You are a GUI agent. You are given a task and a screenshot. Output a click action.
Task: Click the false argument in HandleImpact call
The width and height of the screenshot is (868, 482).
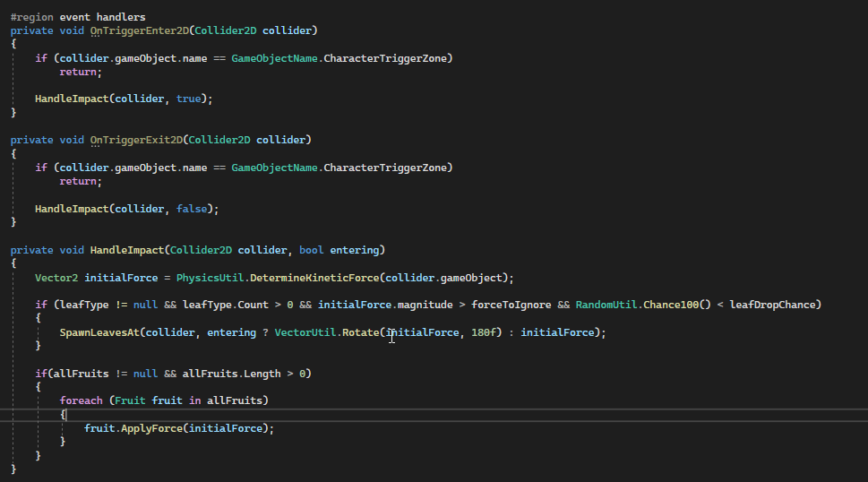192,208
